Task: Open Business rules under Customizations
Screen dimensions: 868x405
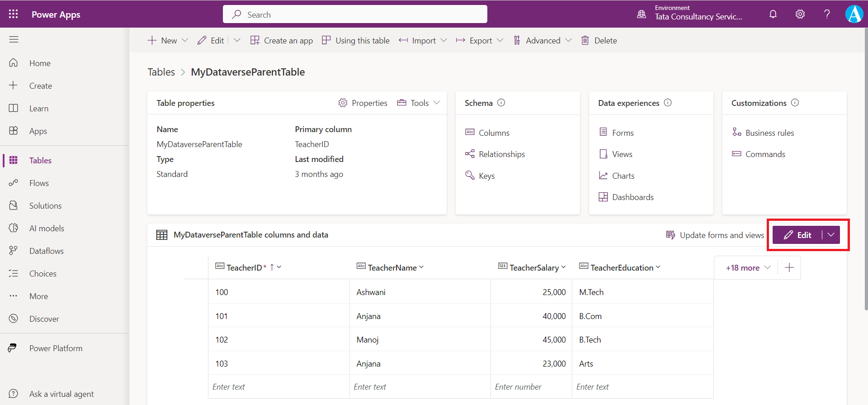Action: click(x=769, y=133)
